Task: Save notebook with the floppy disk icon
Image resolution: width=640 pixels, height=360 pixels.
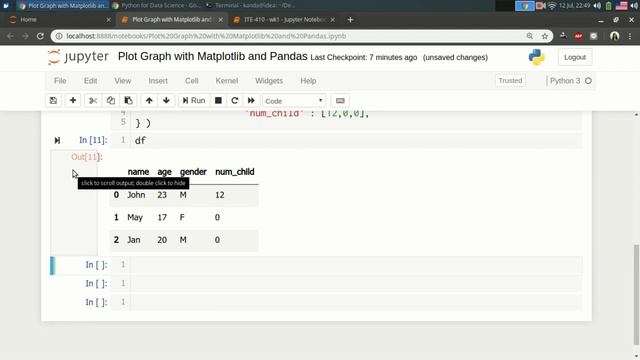Action: (x=53, y=100)
